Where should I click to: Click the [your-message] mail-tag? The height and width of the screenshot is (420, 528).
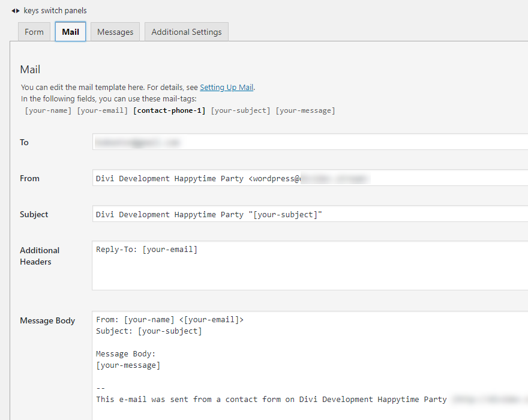pyautogui.click(x=305, y=110)
